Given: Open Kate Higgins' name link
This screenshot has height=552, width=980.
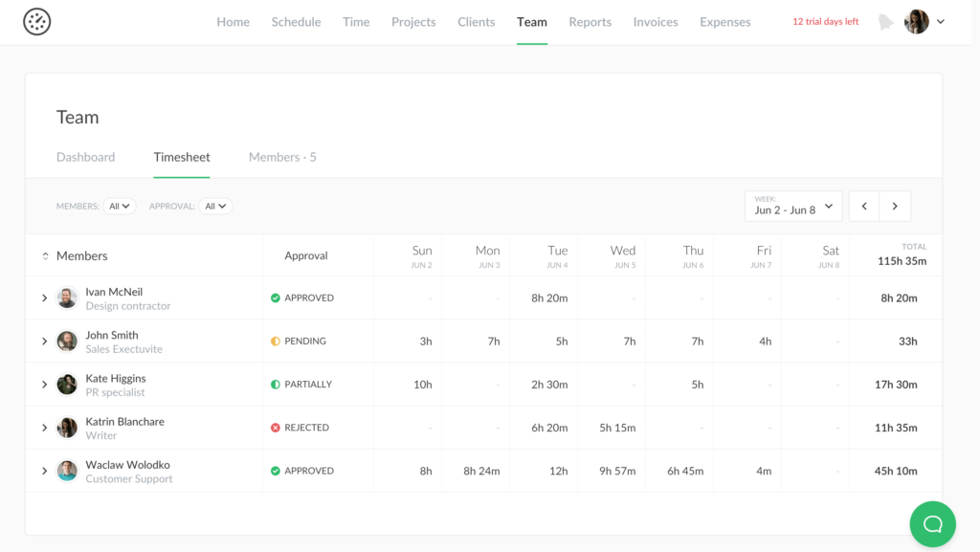Looking at the screenshot, I should click(x=116, y=379).
